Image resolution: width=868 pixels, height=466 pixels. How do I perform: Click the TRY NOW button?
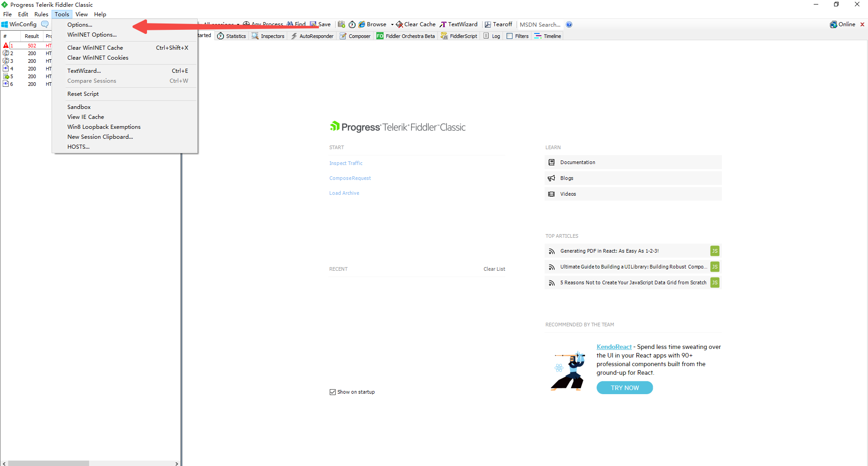(625, 388)
